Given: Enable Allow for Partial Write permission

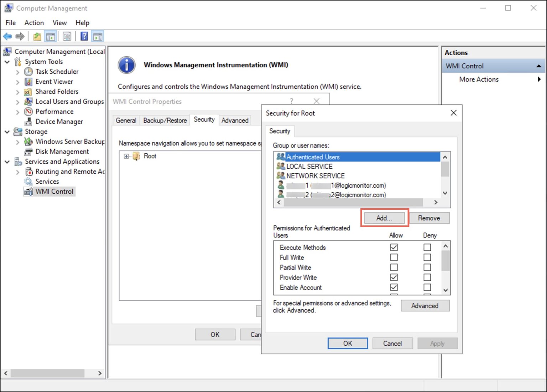Looking at the screenshot, I should (394, 267).
